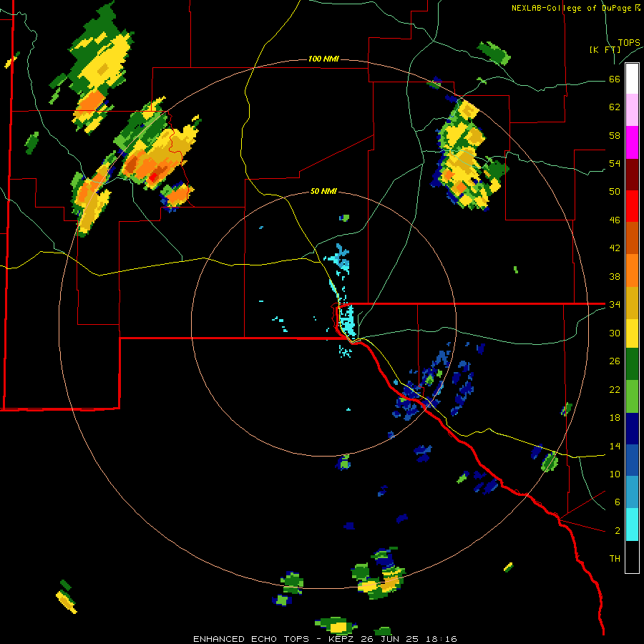Click the legend value 46

615,220
